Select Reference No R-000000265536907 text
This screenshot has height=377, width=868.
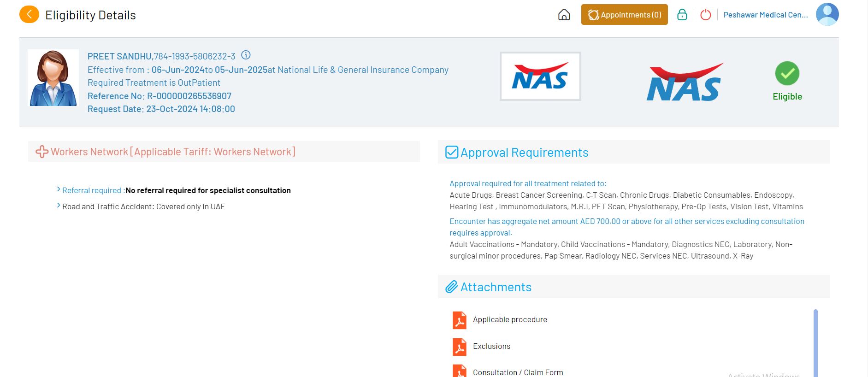(x=159, y=96)
